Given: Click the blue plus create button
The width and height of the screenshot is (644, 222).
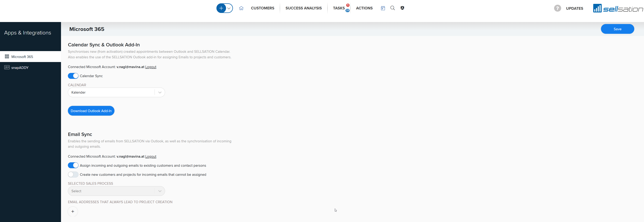Looking at the screenshot, I should point(221,8).
